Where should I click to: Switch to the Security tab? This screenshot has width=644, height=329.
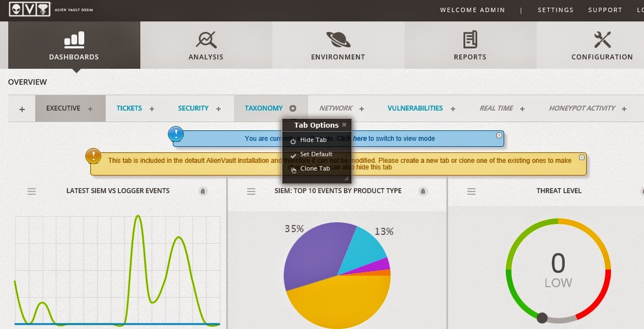tap(193, 108)
